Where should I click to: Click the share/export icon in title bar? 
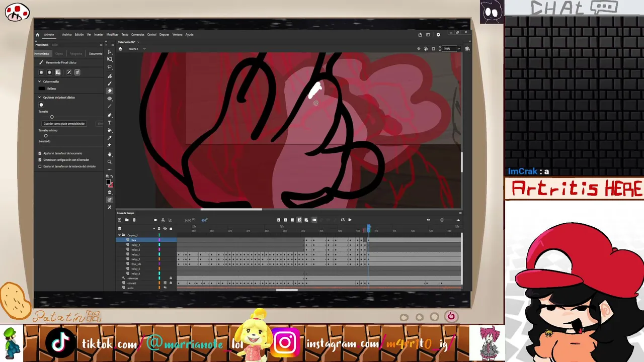pos(420,35)
